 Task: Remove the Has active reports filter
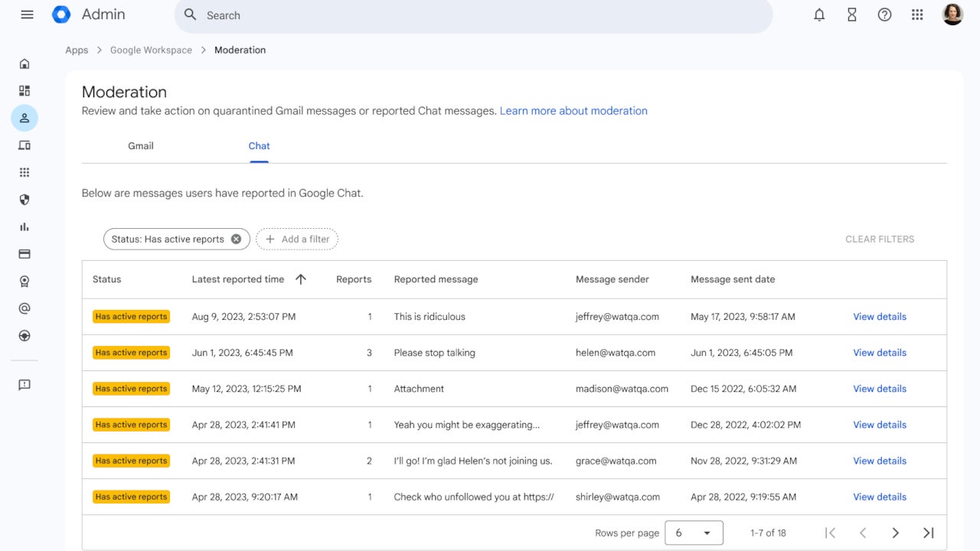[236, 239]
